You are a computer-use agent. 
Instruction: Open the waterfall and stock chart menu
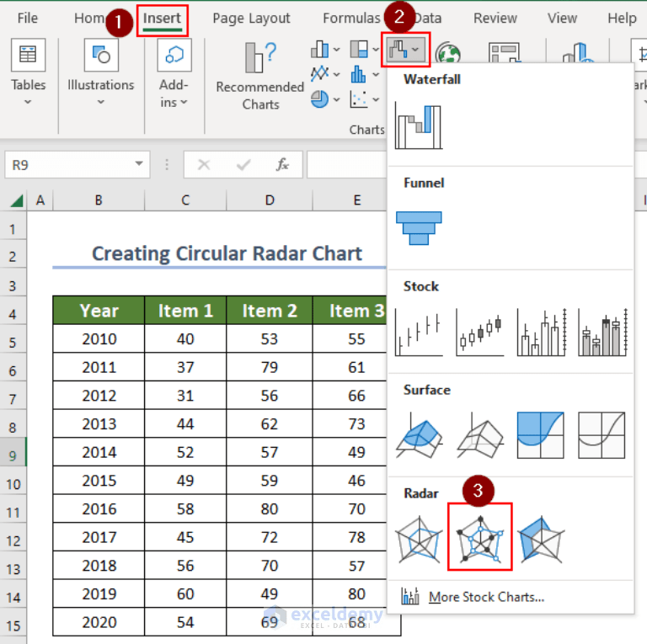(404, 50)
